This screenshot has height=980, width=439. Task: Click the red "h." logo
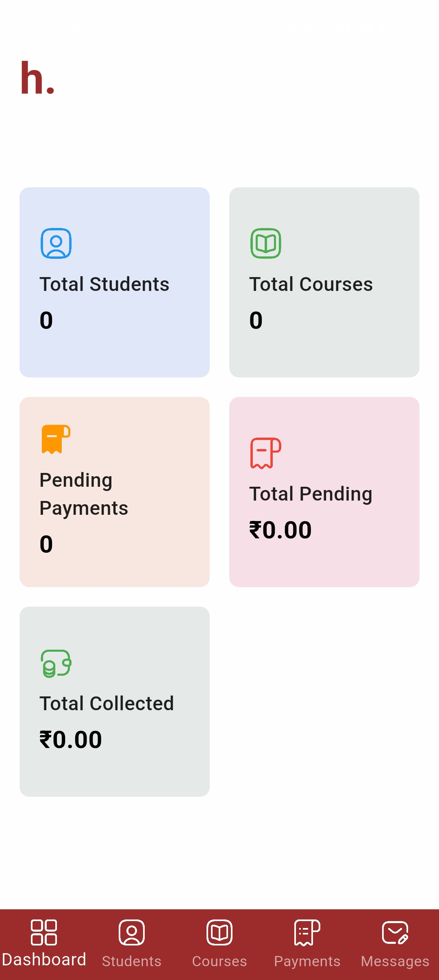37,78
